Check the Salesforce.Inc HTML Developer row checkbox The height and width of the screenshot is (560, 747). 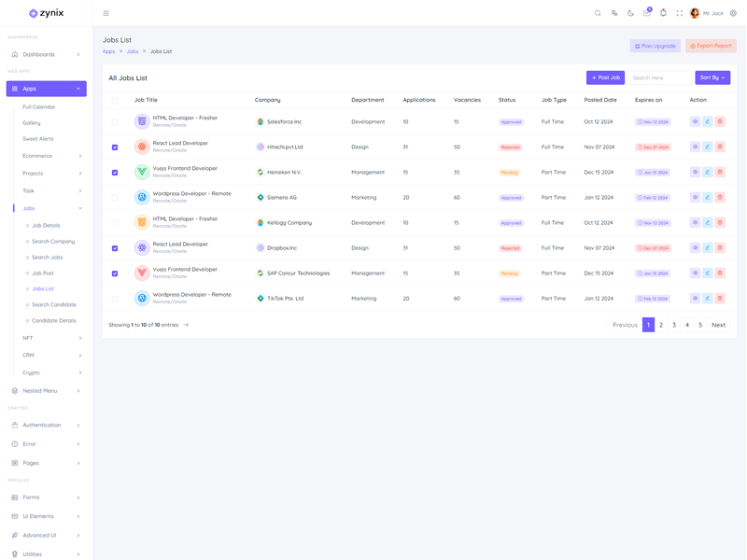pos(115,121)
